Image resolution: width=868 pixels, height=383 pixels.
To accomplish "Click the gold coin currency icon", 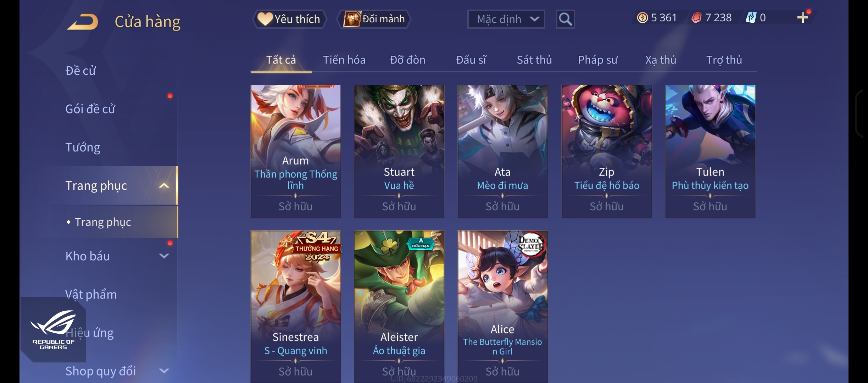I will [x=642, y=17].
